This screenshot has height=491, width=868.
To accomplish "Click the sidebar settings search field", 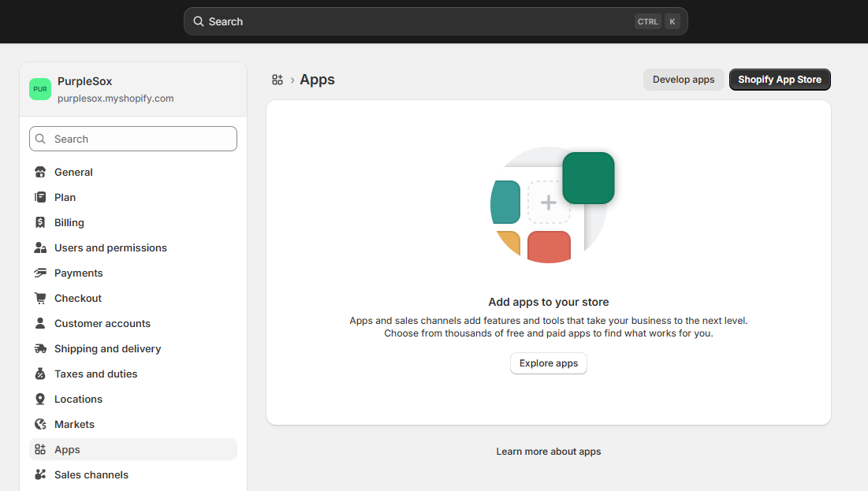I will 132,139.
